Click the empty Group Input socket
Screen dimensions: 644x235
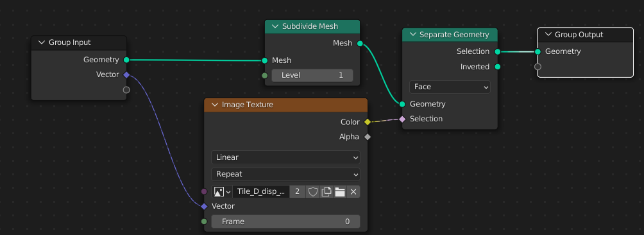coord(126,89)
